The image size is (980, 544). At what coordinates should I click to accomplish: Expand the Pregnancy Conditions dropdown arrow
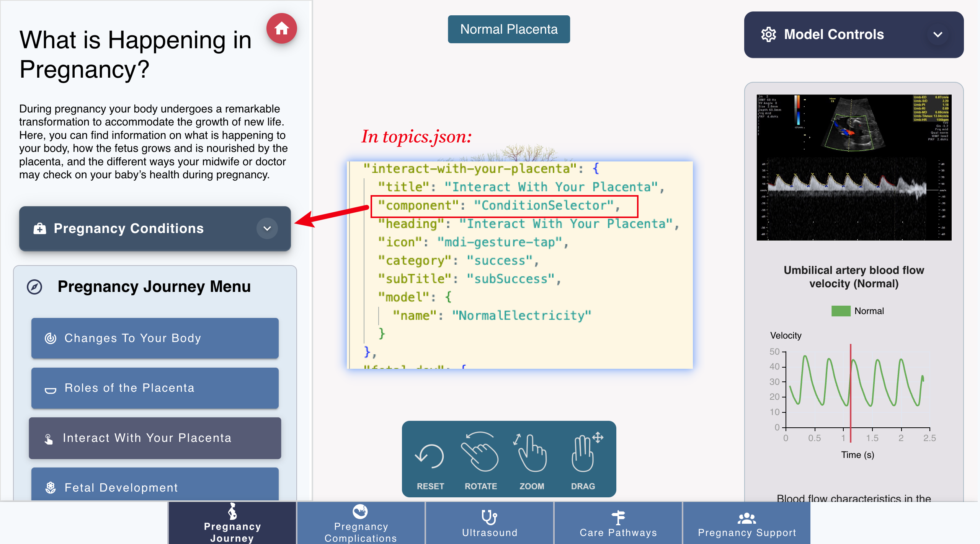point(267,228)
